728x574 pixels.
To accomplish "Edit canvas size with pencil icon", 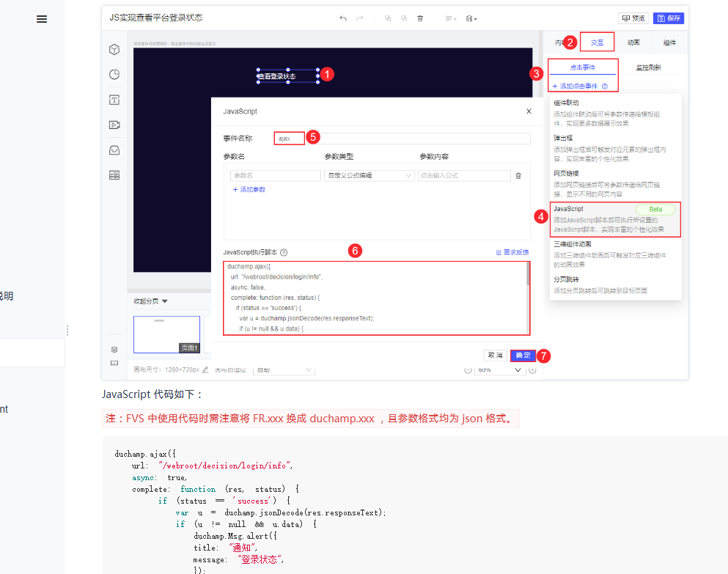I will coord(205,369).
